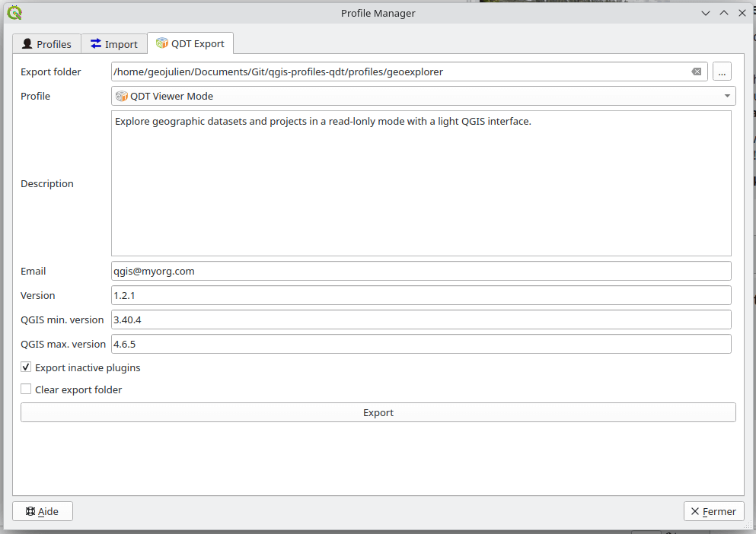756x534 pixels.
Task: Click the Aide button
Action: [x=42, y=510]
